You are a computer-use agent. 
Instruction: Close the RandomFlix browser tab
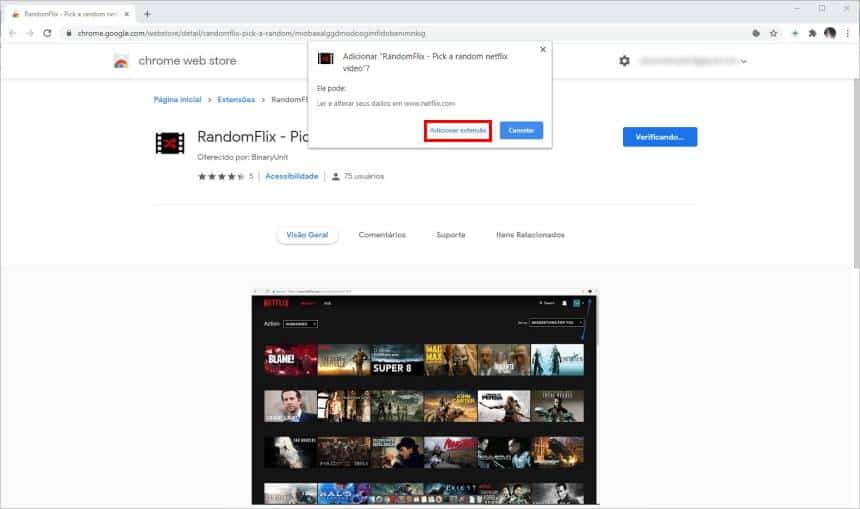pyautogui.click(x=127, y=14)
